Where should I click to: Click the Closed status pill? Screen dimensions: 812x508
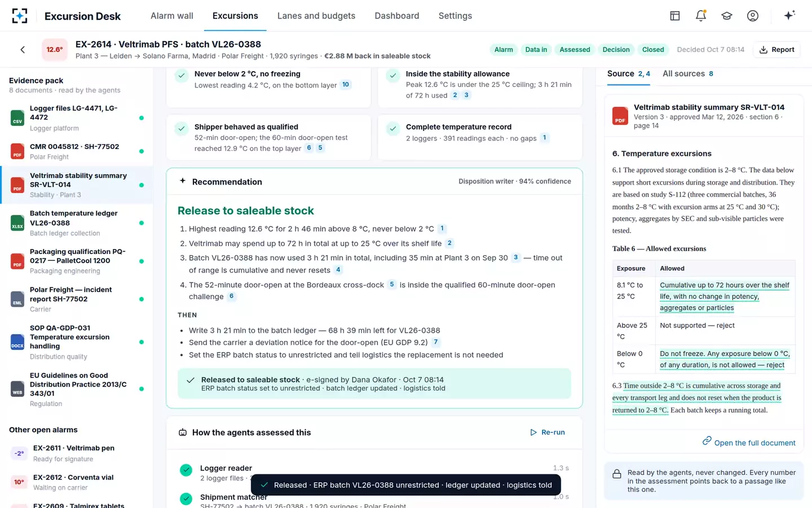point(653,50)
